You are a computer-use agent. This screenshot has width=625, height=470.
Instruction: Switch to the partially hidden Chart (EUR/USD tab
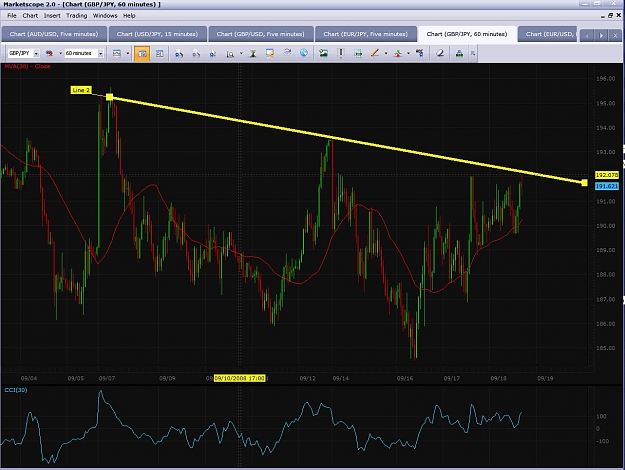pyautogui.click(x=548, y=34)
